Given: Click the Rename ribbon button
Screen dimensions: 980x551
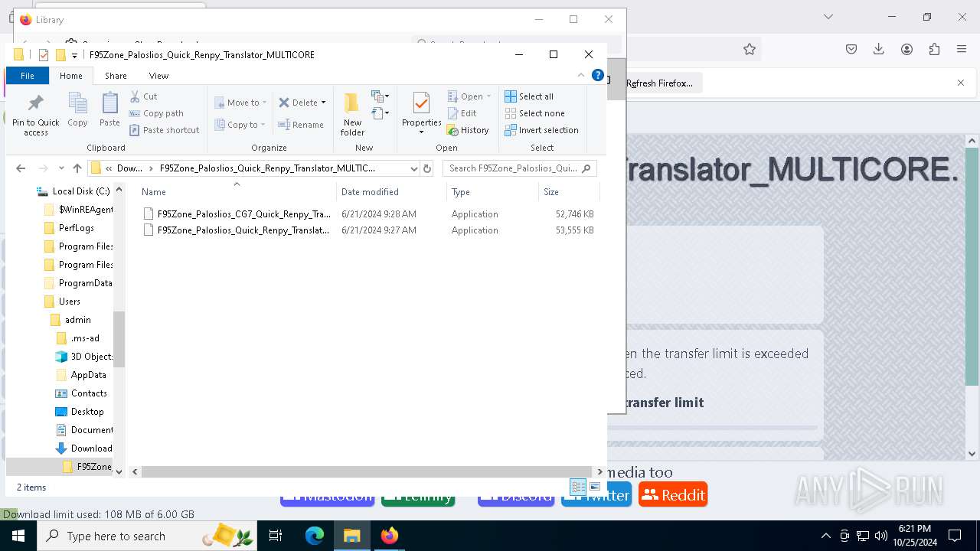Looking at the screenshot, I should point(301,125).
